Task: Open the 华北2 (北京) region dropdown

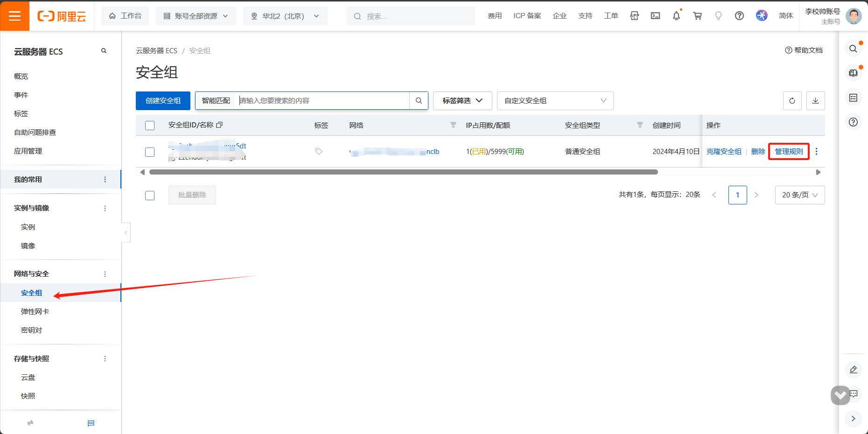Action: pyautogui.click(x=285, y=16)
